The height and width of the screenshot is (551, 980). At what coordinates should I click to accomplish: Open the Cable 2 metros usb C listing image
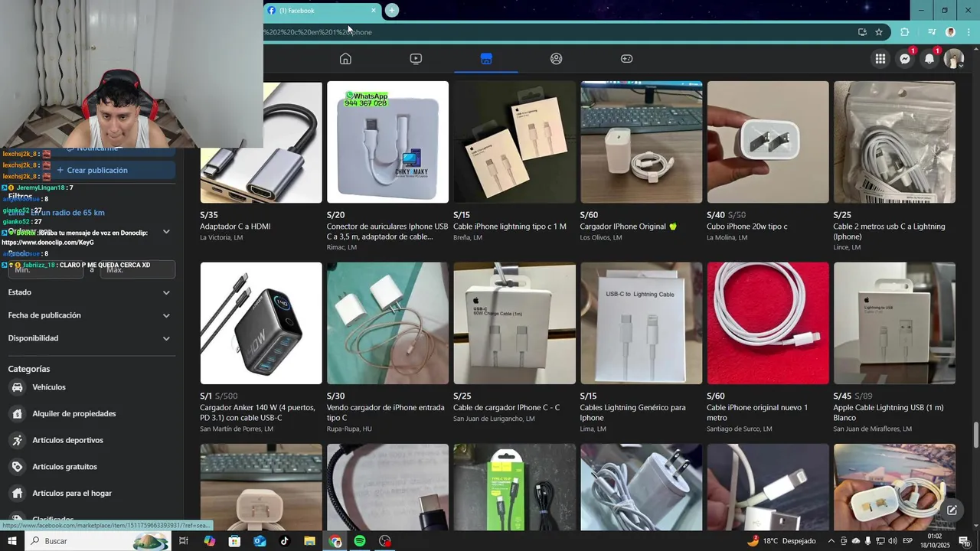pyautogui.click(x=894, y=142)
